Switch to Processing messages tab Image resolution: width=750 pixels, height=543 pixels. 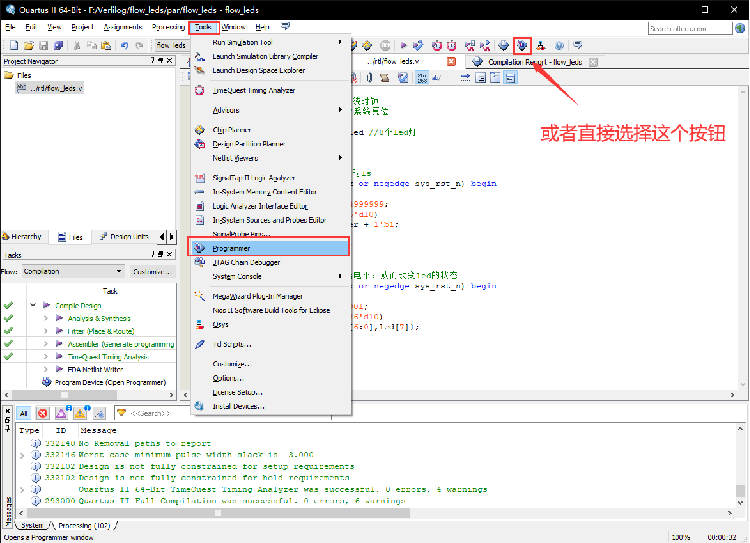(84, 525)
